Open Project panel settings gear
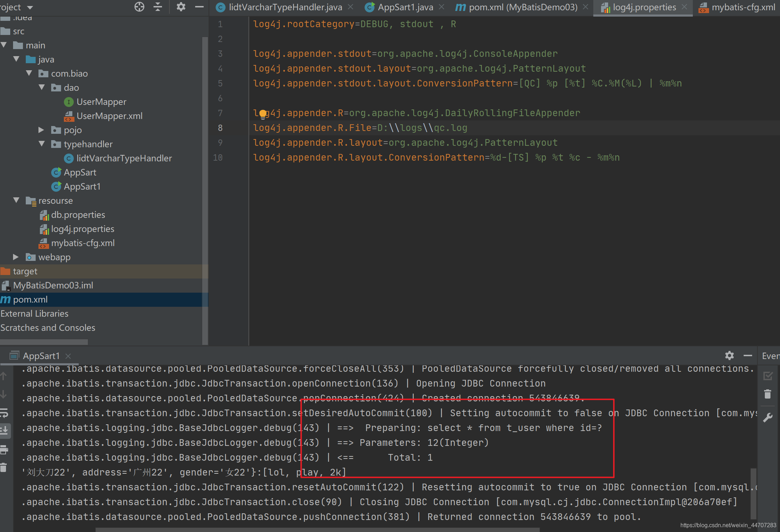 (x=181, y=7)
